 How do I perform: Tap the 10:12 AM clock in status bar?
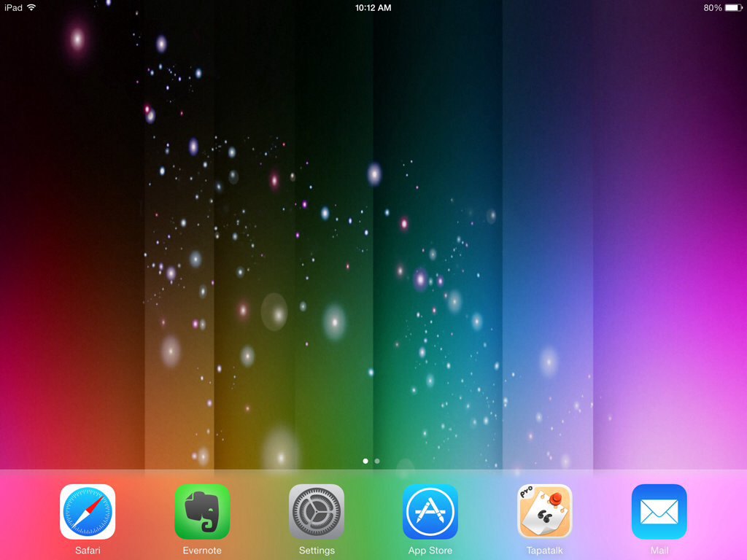[373, 7]
